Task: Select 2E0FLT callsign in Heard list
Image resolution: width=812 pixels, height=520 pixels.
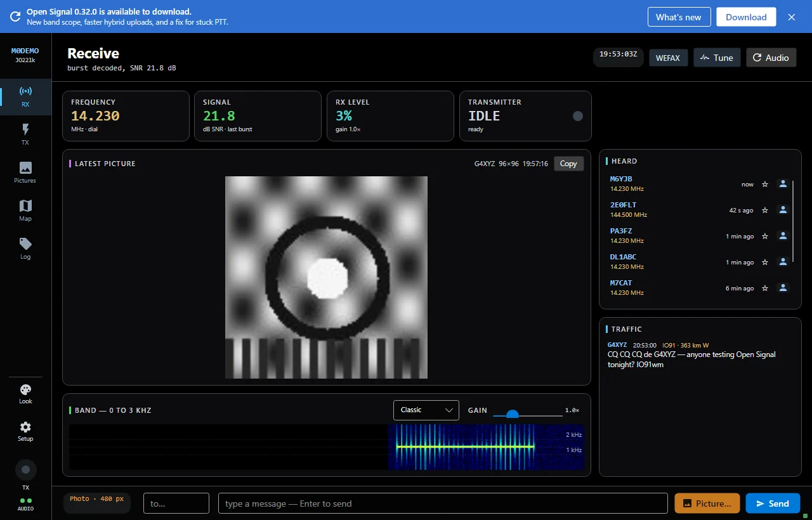Action: tap(623, 205)
